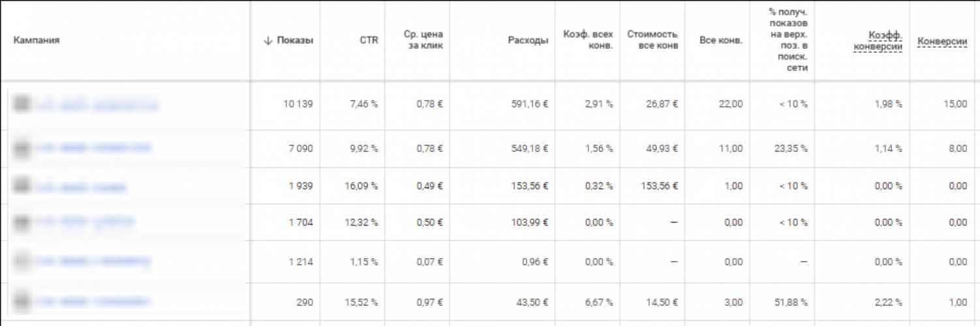Open campaign link in the 591,16 € spend row
980x326 pixels.
97,104
